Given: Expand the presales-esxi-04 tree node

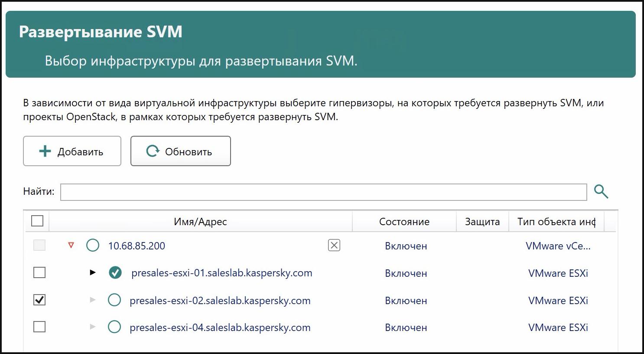Looking at the screenshot, I should coord(93,327).
